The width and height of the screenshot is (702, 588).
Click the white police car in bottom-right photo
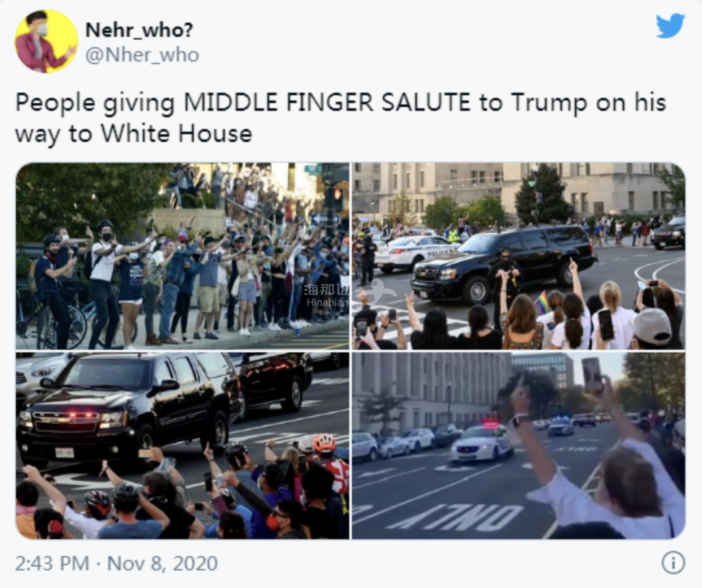(482, 443)
